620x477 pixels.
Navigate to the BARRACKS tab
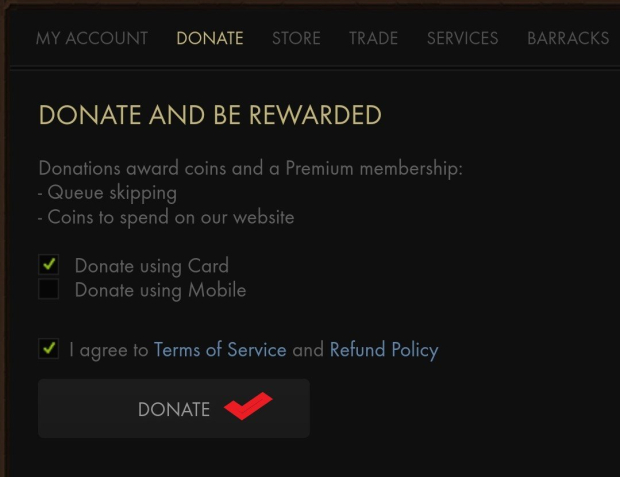point(567,39)
